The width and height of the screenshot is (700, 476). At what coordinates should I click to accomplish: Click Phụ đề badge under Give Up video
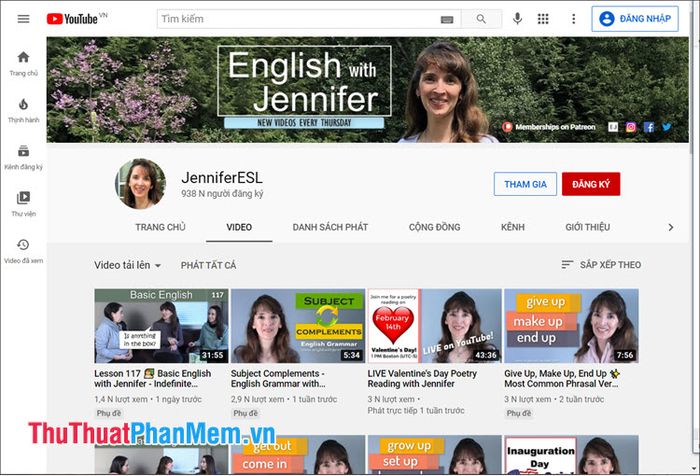518,413
